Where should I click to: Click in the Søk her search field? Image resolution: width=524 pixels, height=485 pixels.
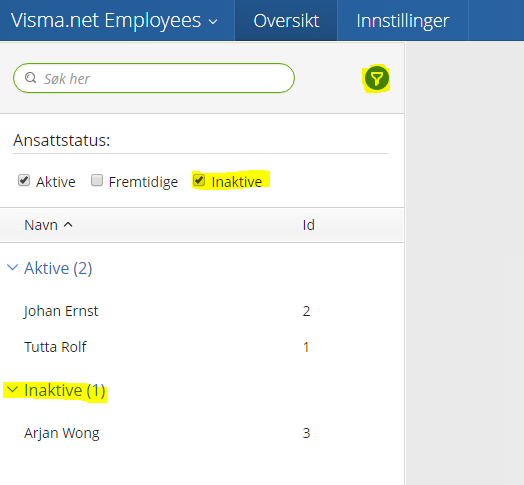154,78
